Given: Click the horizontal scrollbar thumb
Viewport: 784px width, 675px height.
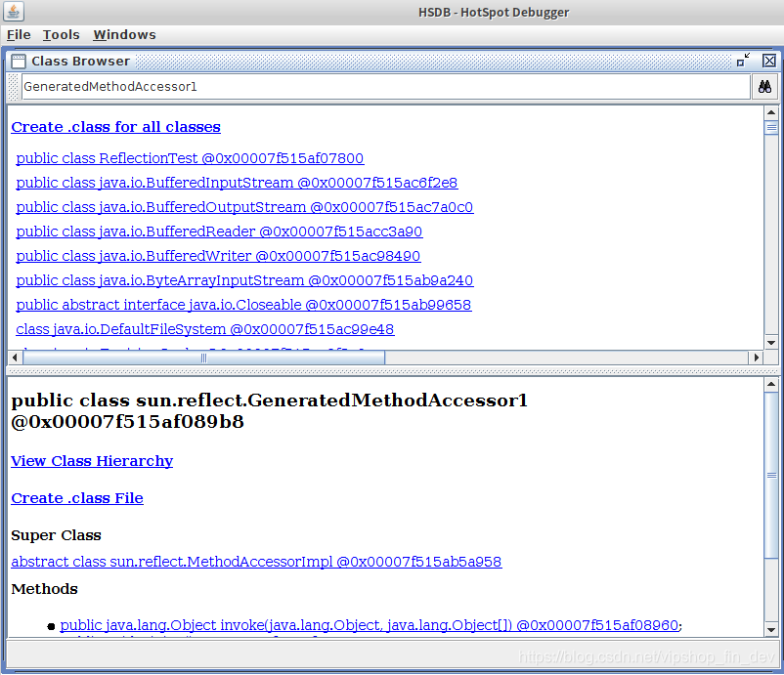Looking at the screenshot, I should coord(203,358).
